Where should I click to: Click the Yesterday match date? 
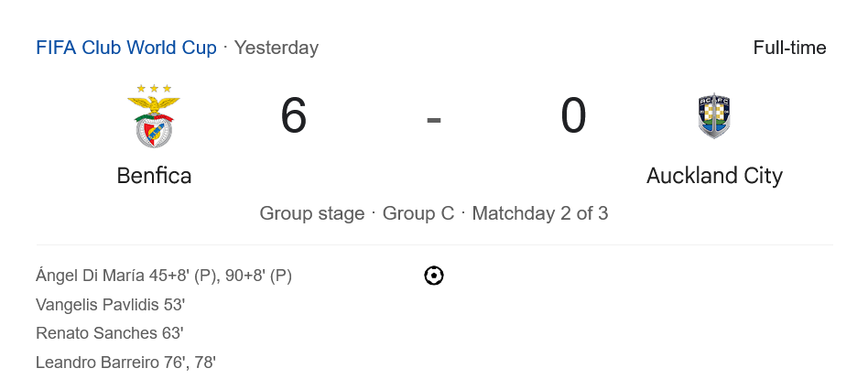[277, 48]
